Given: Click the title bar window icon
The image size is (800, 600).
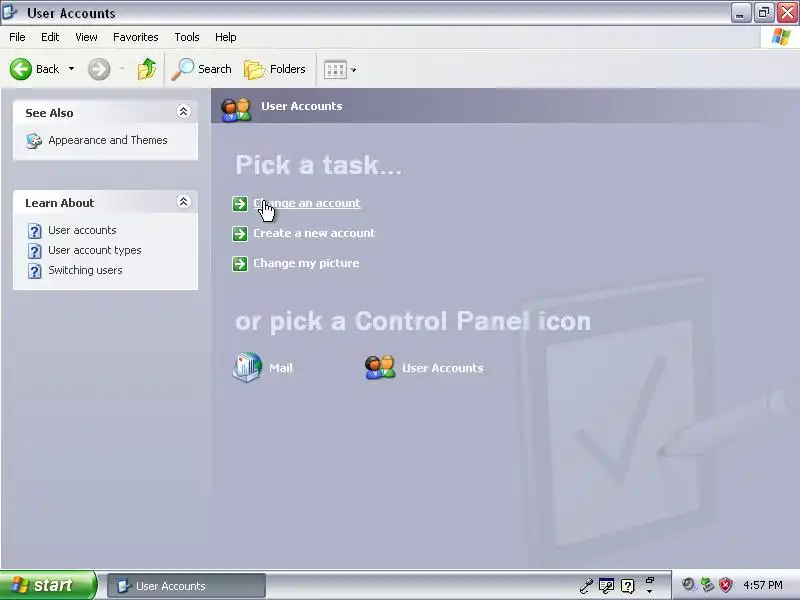Looking at the screenshot, I should click(x=10, y=12).
